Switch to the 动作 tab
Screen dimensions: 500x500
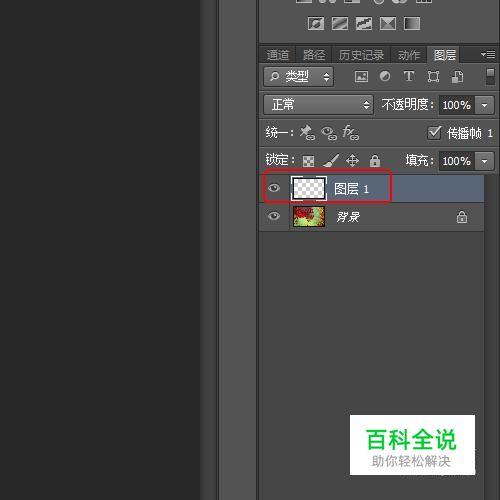tap(409, 55)
